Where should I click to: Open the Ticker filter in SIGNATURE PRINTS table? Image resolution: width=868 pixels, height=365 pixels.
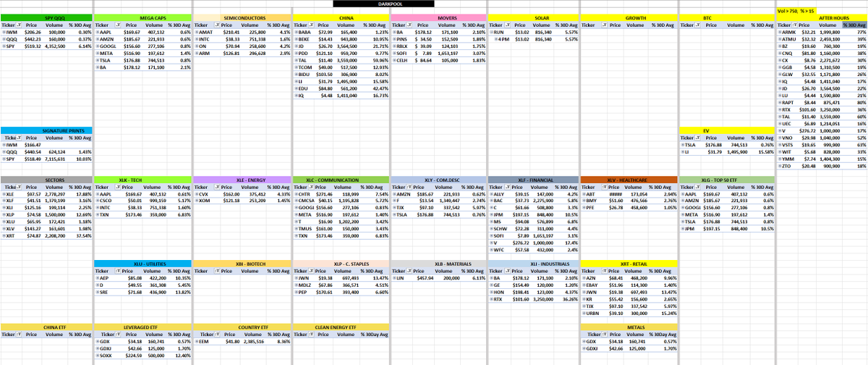18,137
